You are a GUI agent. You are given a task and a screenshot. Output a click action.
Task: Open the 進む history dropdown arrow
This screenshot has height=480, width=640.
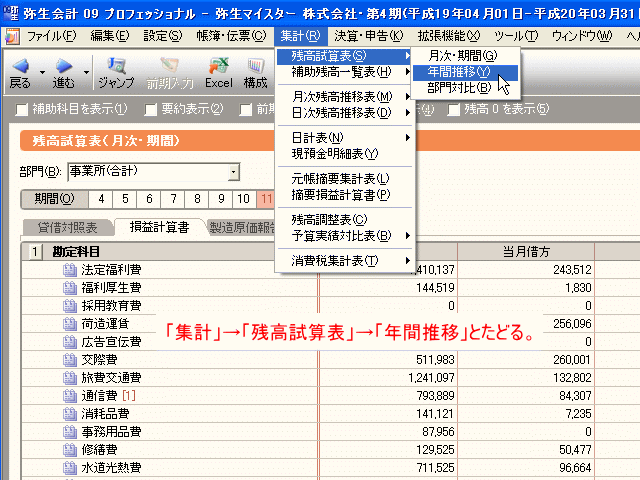point(86,73)
